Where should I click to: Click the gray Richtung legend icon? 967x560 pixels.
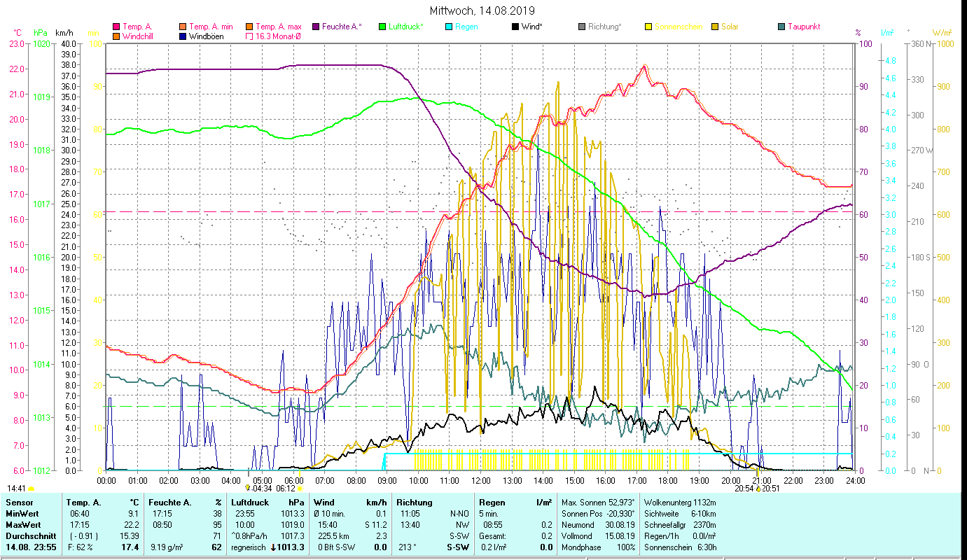[x=582, y=27]
